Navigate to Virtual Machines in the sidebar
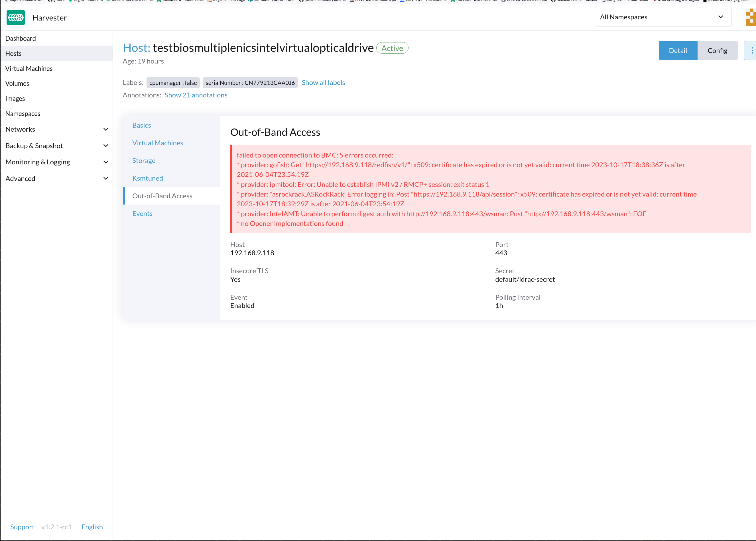This screenshot has width=756, height=541. [x=29, y=68]
